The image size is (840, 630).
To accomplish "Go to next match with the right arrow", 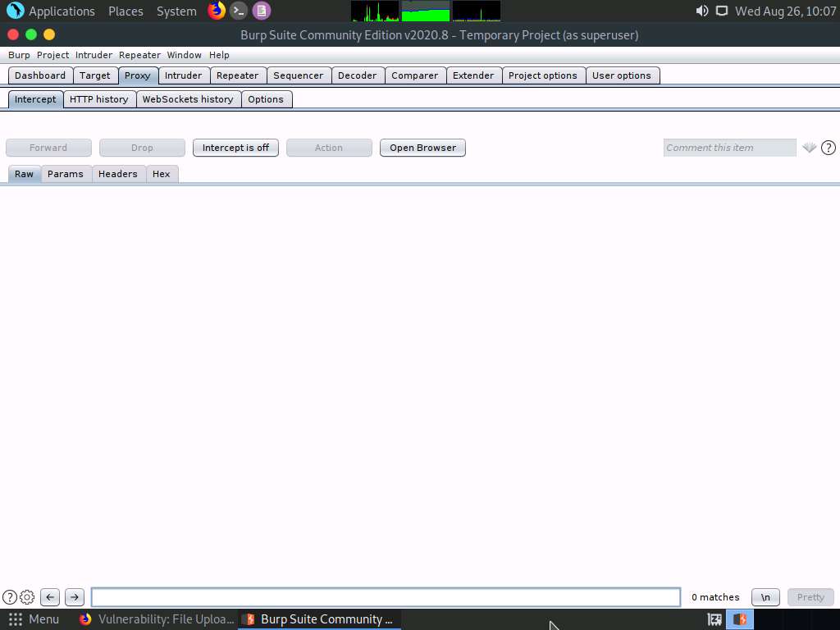I will click(73, 596).
